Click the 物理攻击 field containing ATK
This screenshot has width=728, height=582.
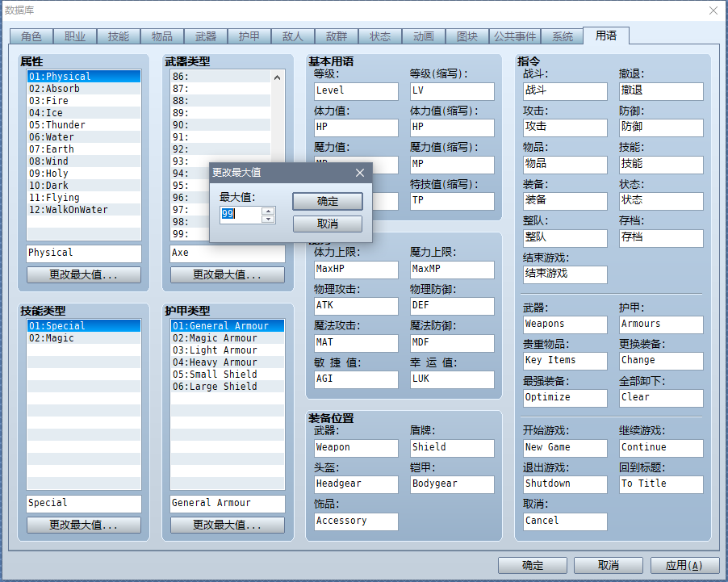(x=356, y=306)
